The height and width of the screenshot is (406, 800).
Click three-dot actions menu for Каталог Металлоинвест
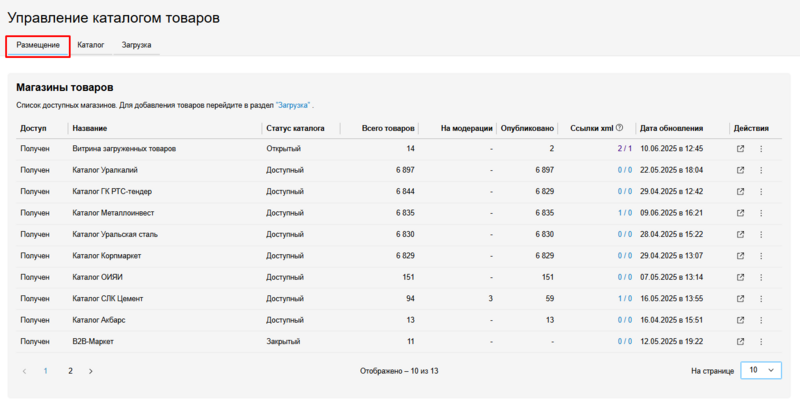point(761,213)
